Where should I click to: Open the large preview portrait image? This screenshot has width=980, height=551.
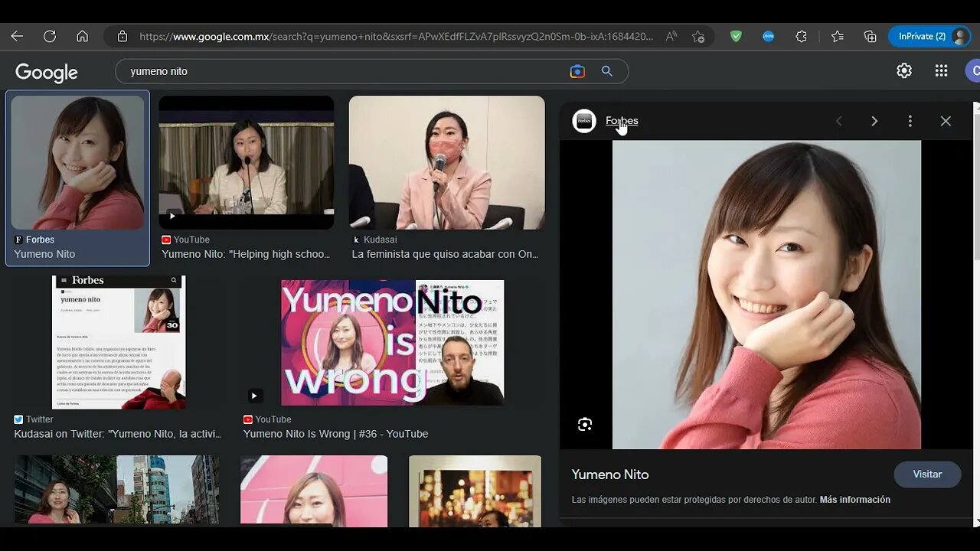point(766,295)
